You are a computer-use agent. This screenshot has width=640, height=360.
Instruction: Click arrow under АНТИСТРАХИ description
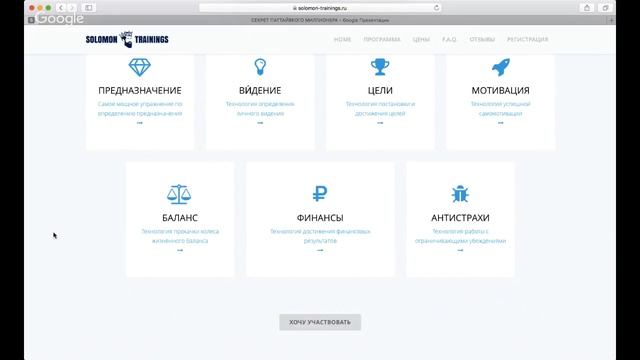point(460,250)
